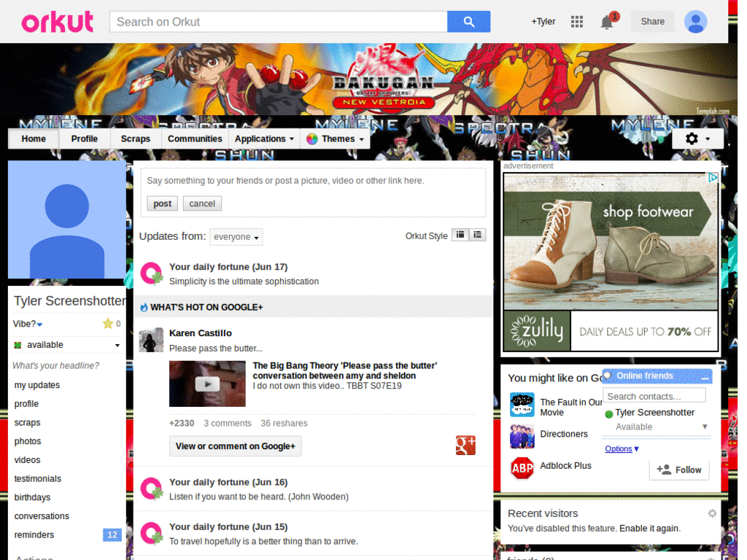
Task: Open sidebar 'birthdays' link
Action: coord(32,497)
